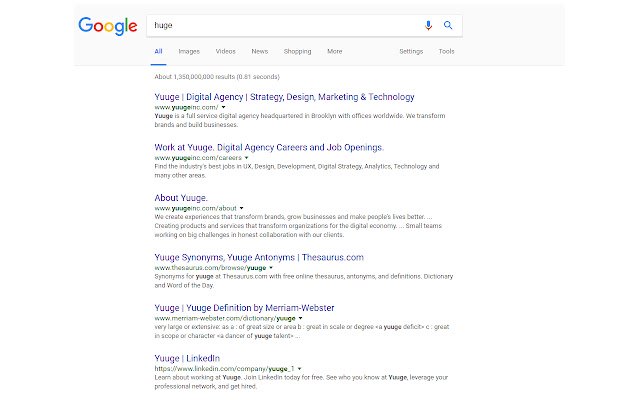The image size is (640, 400).
Task: Expand arrow next to merriam-webster.com URL
Action: pos(300,318)
